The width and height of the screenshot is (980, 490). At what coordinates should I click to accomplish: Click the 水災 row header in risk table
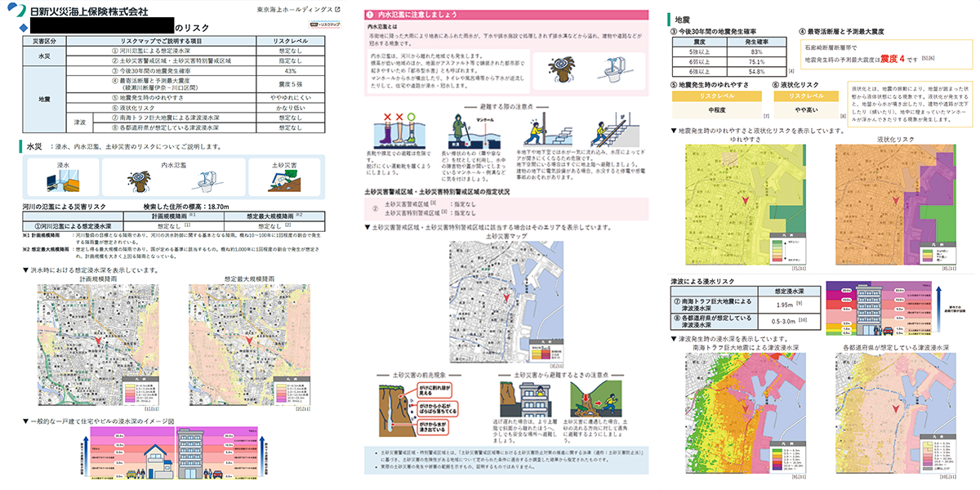[x=47, y=56]
